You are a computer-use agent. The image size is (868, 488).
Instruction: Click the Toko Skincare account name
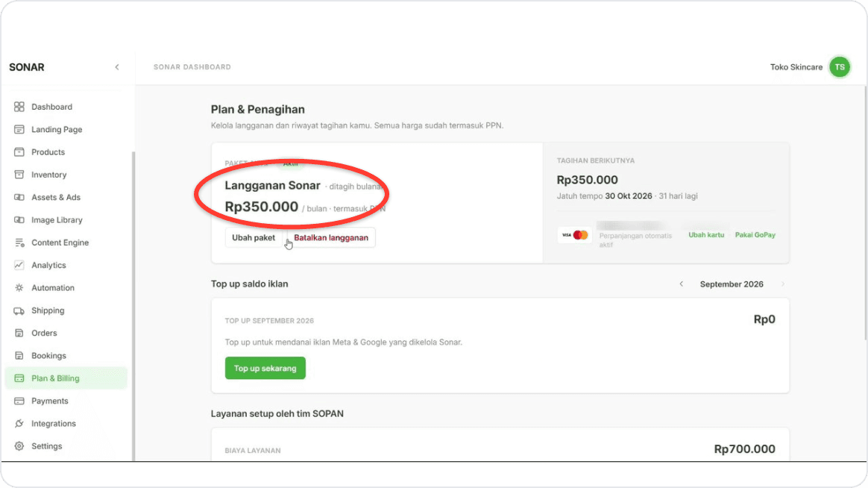pyautogui.click(x=796, y=67)
